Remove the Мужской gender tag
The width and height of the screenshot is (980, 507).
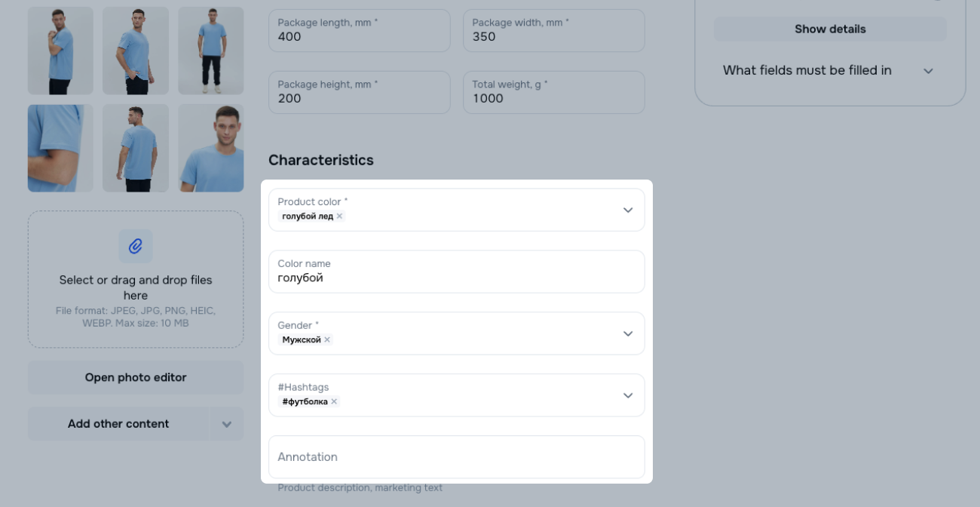(327, 340)
